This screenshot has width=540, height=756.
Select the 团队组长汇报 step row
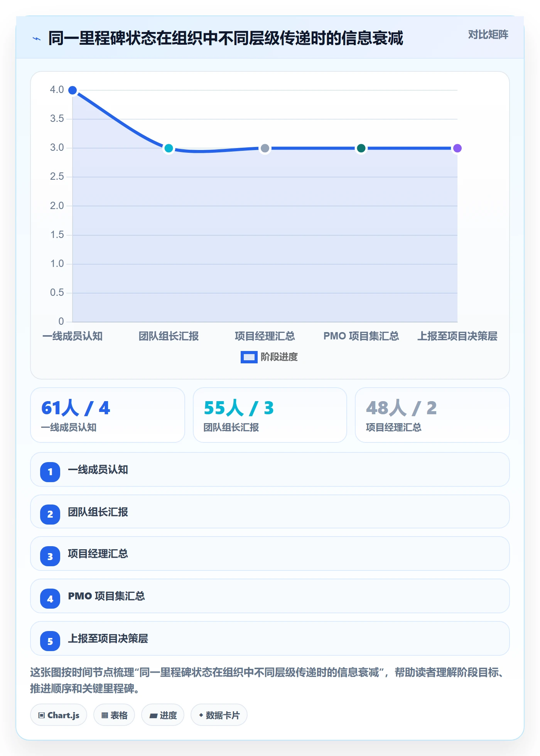(x=270, y=512)
